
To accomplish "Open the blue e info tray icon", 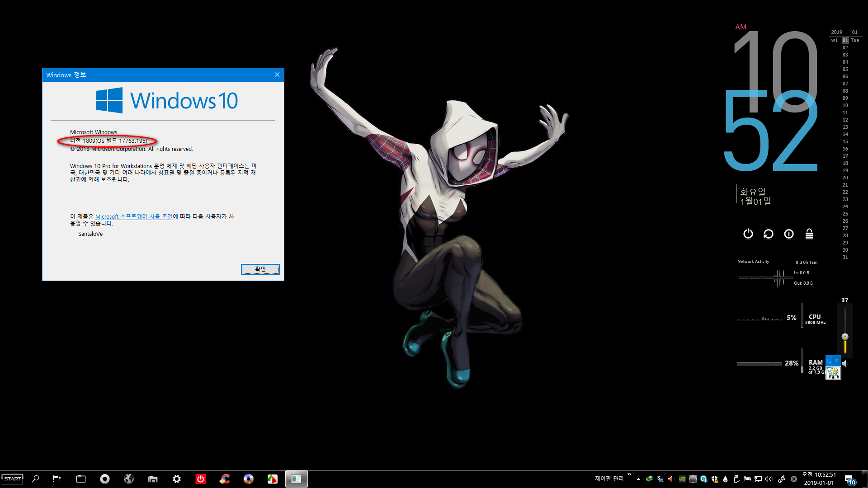I will (x=704, y=479).
